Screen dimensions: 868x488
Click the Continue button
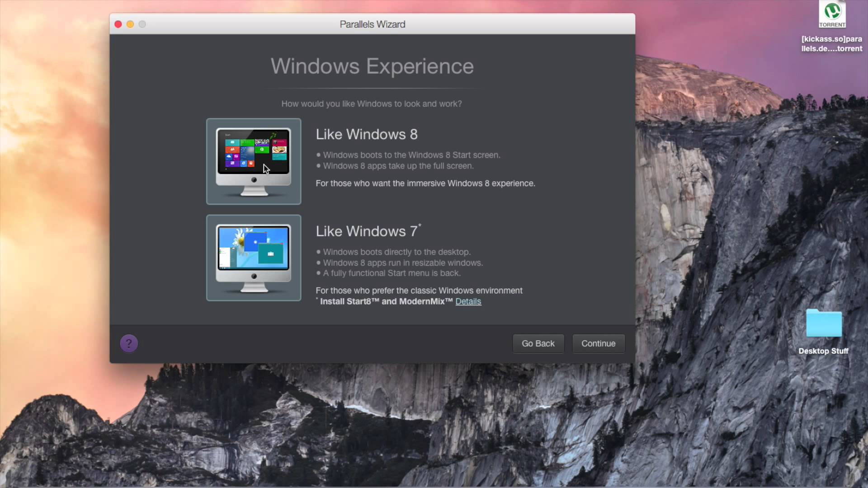point(599,343)
